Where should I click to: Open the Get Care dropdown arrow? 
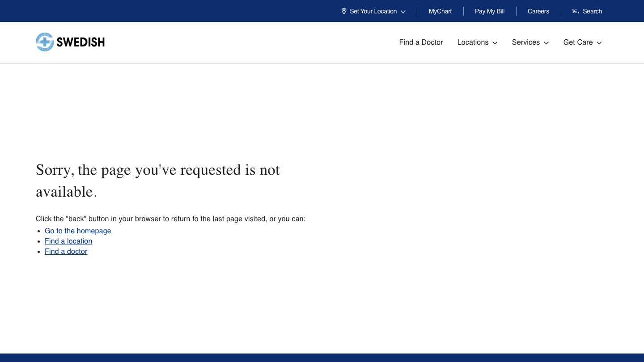(599, 43)
